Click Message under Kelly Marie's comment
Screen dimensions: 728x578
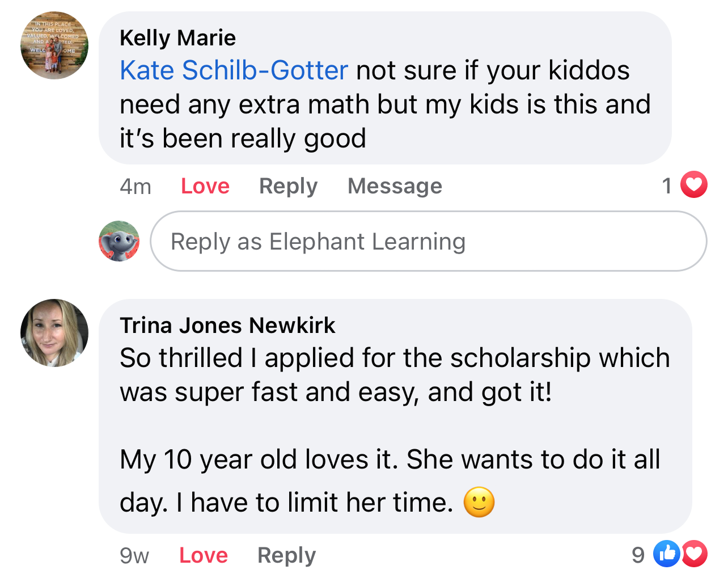(395, 186)
